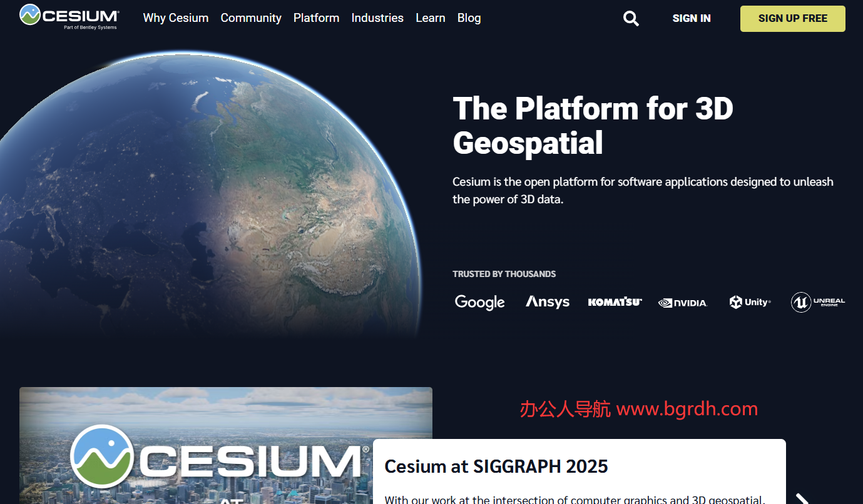Open the Community menu
The width and height of the screenshot is (863, 504).
click(x=251, y=18)
